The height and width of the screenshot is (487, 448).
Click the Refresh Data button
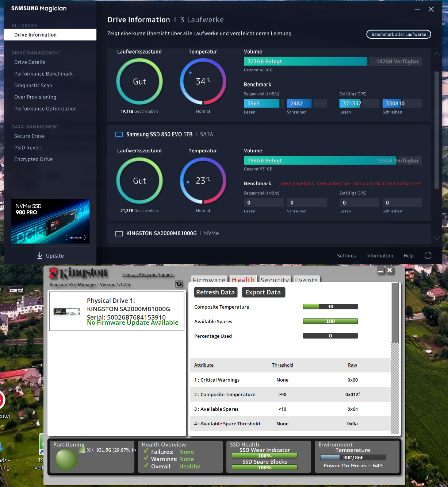(215, 292)
